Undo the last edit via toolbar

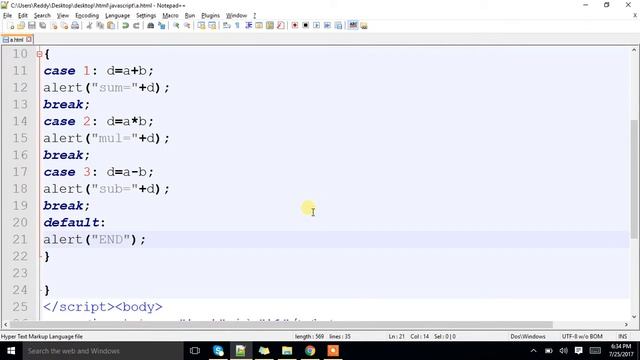[125, 26]
